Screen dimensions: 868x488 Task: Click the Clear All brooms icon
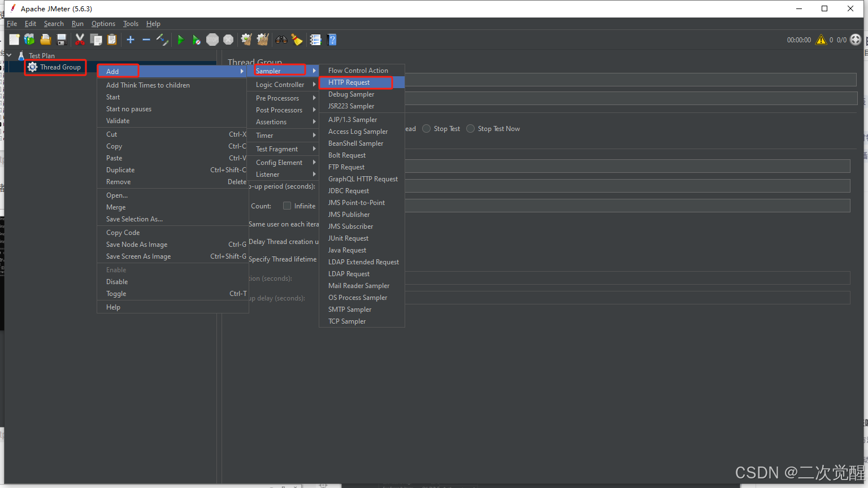(263, 40)
